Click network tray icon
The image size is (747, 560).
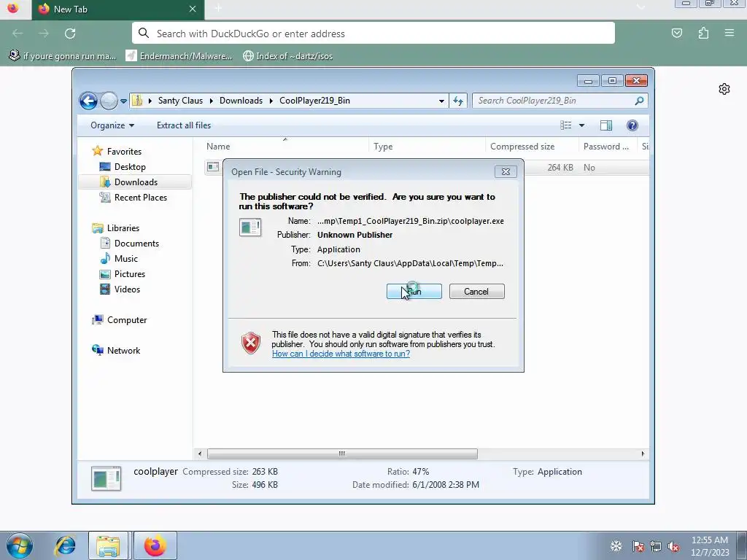[x=656, y=546]
